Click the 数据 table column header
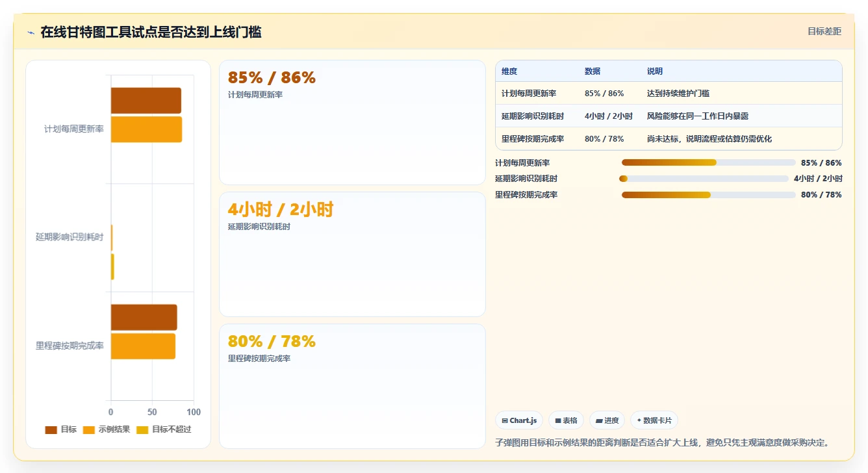 [x=593, y=71]
